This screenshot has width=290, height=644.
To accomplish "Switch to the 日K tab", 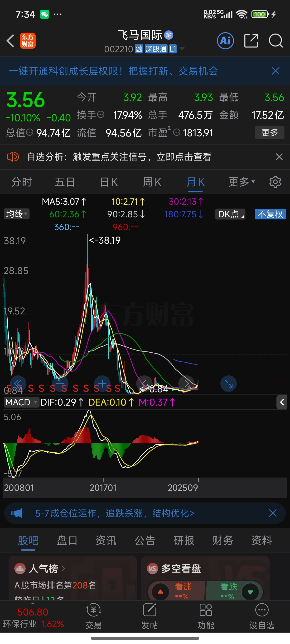I will tap(109, 182).
